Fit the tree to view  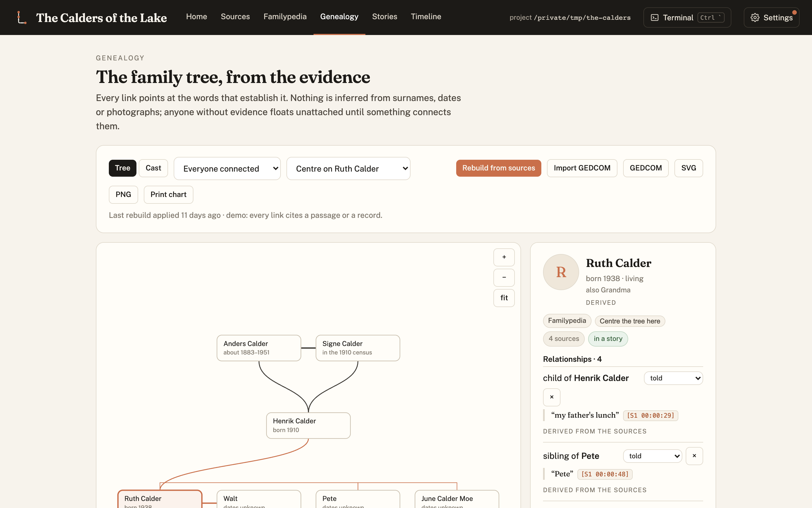point(504,298)
